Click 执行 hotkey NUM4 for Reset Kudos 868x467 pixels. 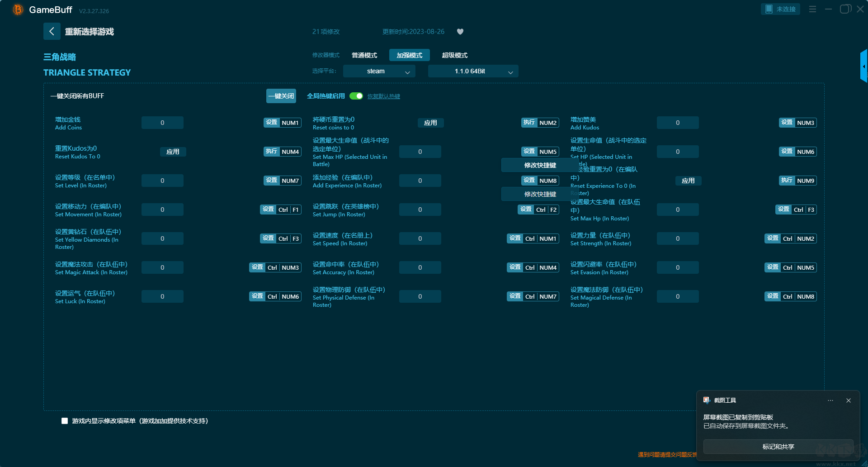coord(283,152)
